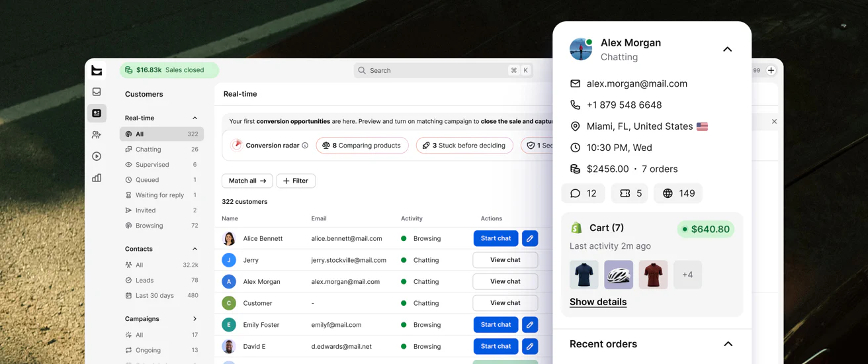Screen dimensions: 868x364
Task: Click the $640.80 cart value badge
Action: tap(706, 229)
